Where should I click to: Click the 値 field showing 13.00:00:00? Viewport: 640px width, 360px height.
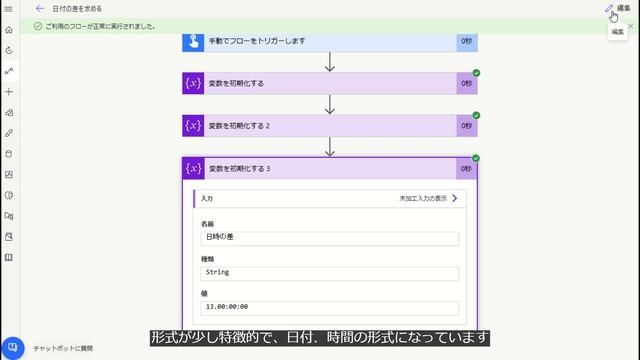pyautogui.click(x=329, y=308)
